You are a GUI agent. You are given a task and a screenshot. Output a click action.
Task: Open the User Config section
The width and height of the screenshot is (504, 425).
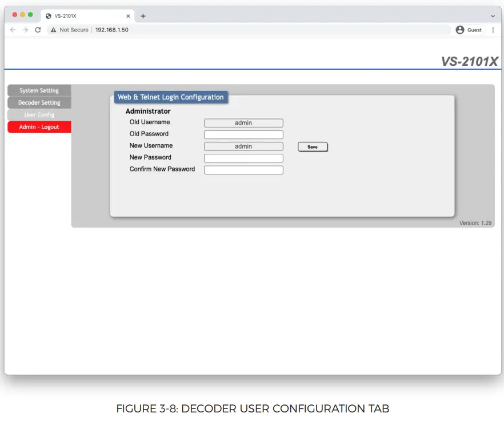pos(39,114)
